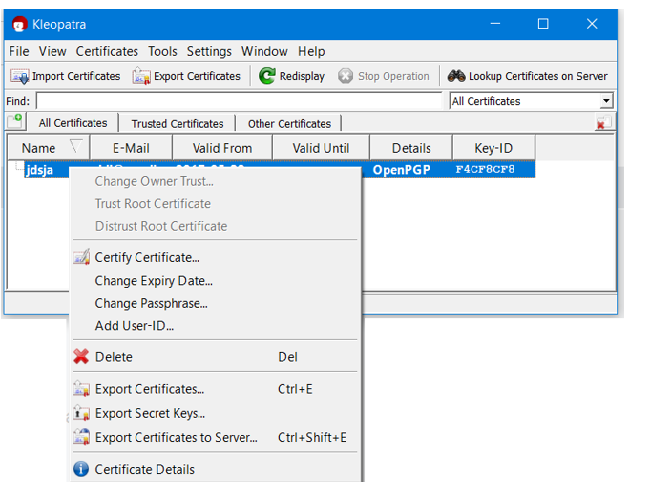Sort list by the Name column header

point(39,148)
